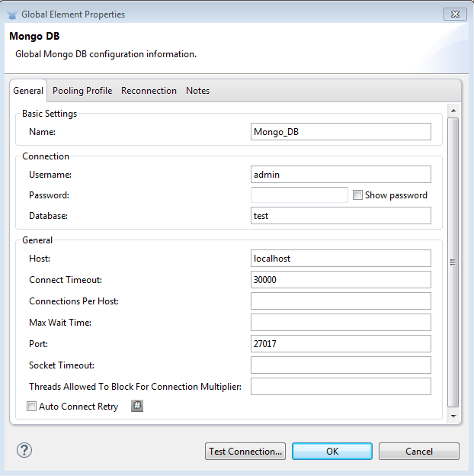Enable the Show password checkbox
Viewport: 474px width, 476px height.
(357, 195)
